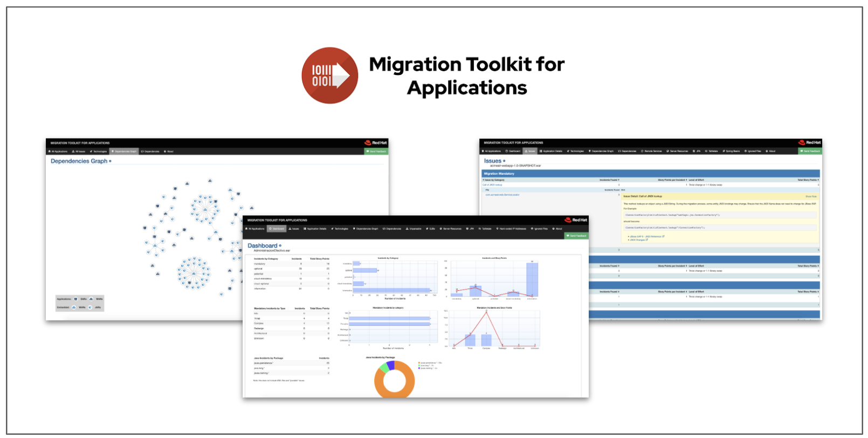The height and width of the screenshot is (438, 868).
Task: Click Show Rule link in issue detail
Action: [811, 196]
